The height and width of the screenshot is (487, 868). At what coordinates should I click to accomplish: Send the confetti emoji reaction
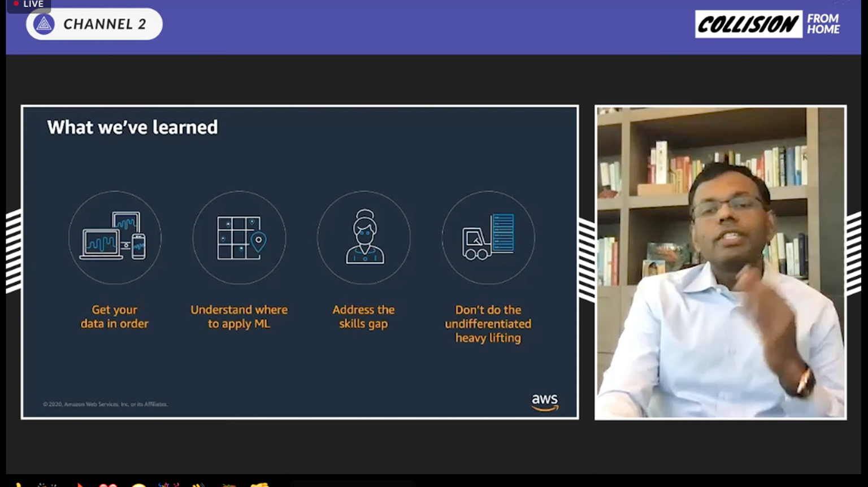(168, 484)
